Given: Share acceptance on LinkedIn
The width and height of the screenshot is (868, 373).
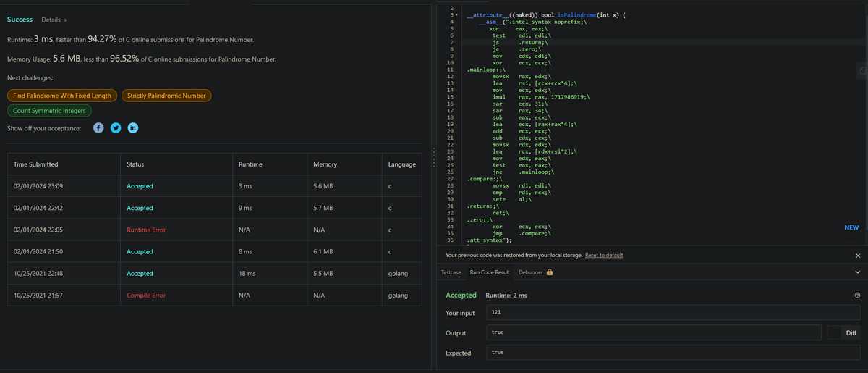Looking at the screenshot, I should click(133, 128).
